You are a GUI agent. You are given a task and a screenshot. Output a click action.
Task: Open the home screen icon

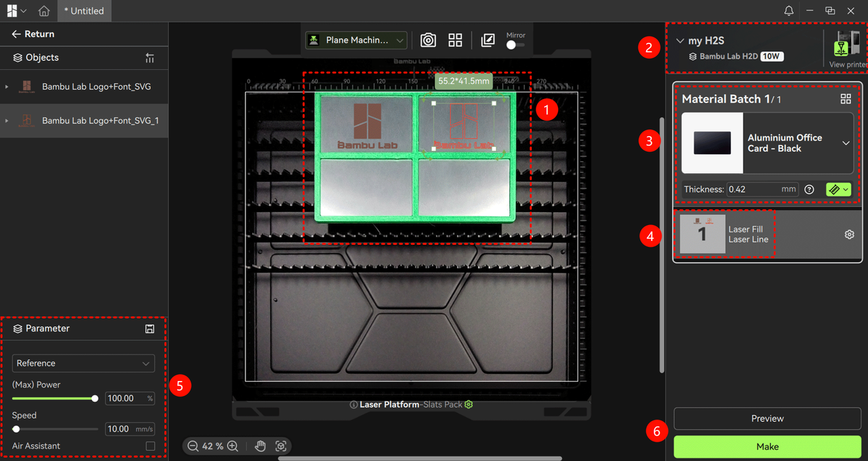[x=44, y=11]
